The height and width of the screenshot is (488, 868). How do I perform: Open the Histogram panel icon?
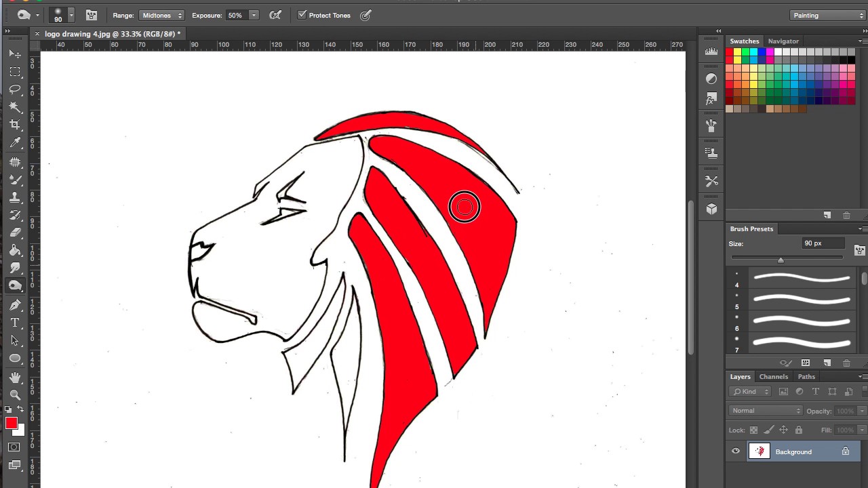click(x=711, y=52)
